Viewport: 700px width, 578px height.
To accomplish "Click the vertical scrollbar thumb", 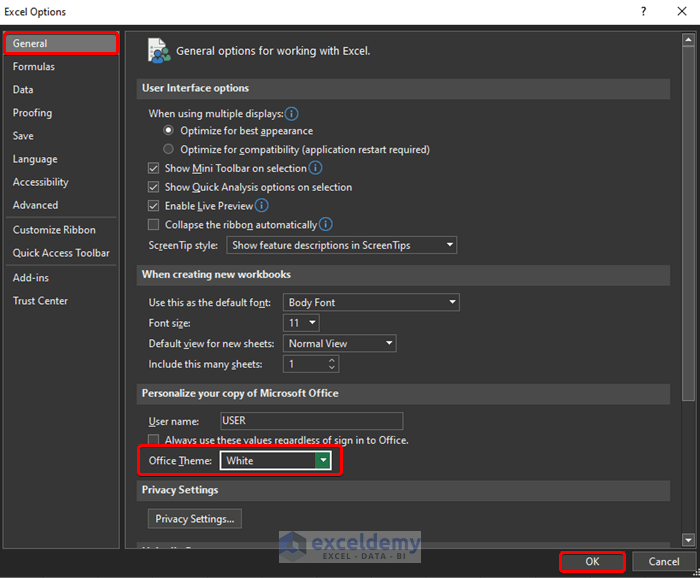I will tap(688, 223).
